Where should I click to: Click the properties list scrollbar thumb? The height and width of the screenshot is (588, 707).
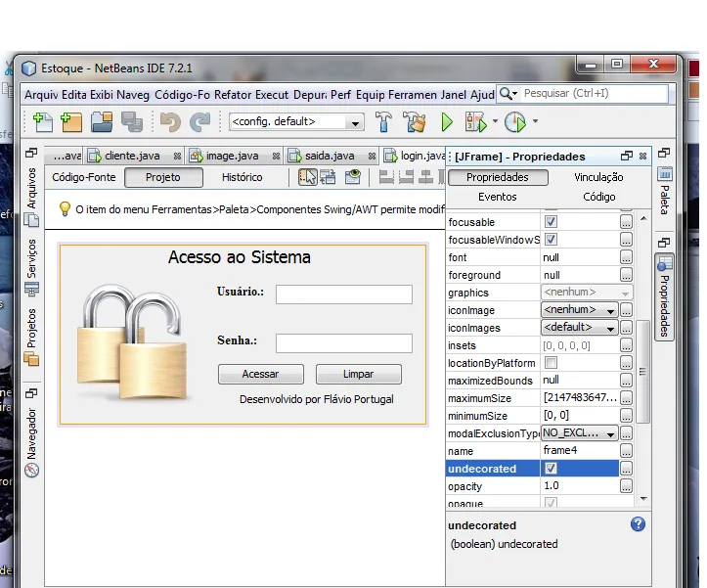(x=642, y=372)
